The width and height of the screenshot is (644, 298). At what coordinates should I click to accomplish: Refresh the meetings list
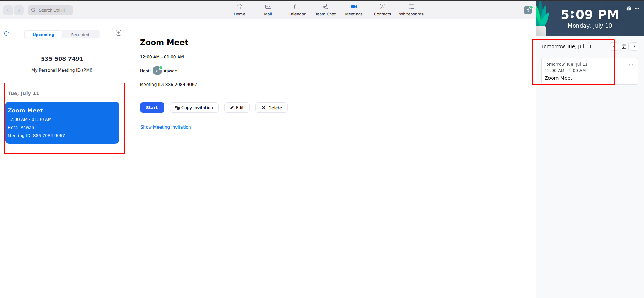[6, 34]
